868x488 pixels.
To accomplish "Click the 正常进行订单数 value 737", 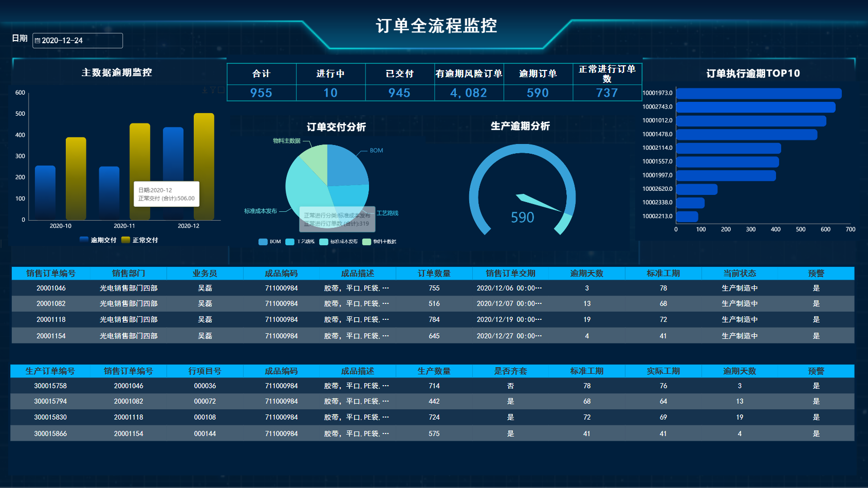I will (607, 93).
